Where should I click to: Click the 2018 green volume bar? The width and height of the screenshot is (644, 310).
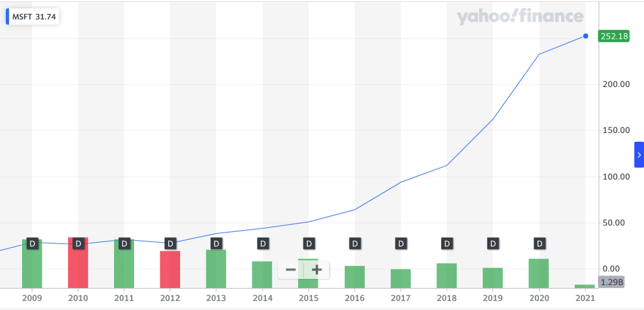[x=447, y=276]
